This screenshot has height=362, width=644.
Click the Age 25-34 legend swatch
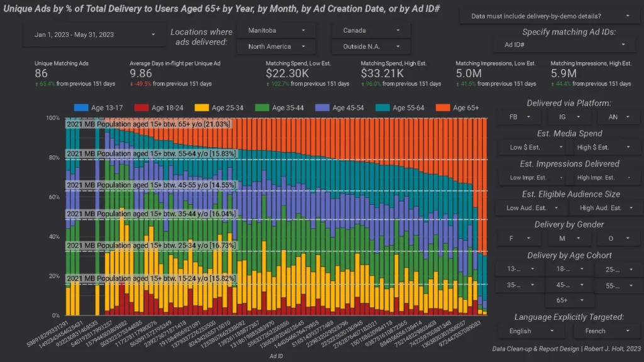coord(200,108)
